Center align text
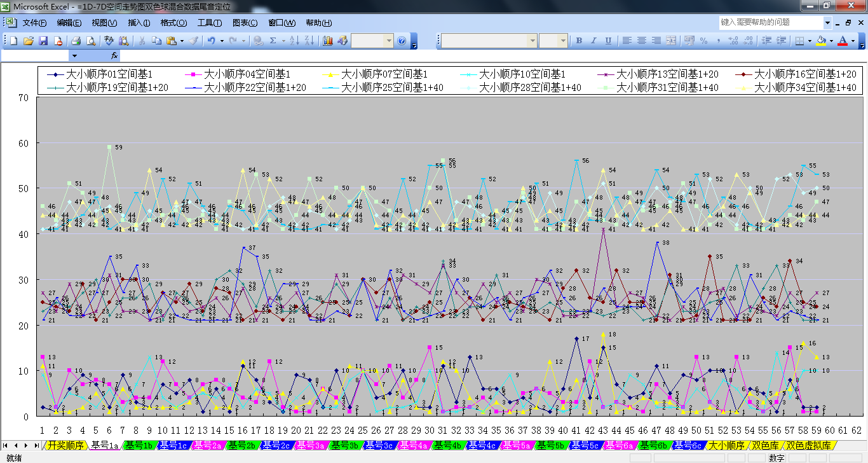 642,41
